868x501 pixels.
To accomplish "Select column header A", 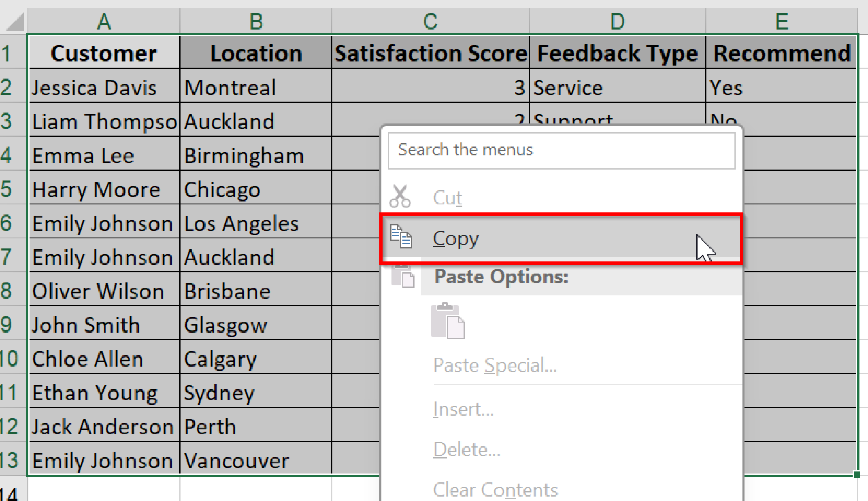I will [104, 20].
